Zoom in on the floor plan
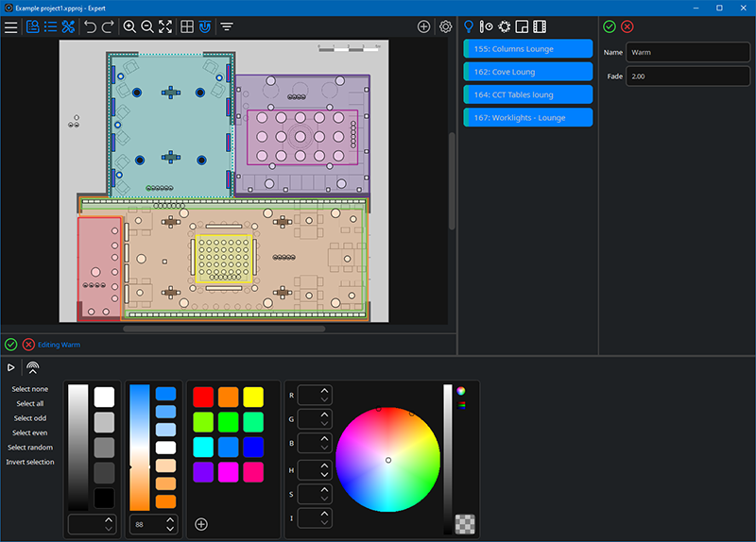The height and width of the screenshot is (542, 756). [129, 27]
